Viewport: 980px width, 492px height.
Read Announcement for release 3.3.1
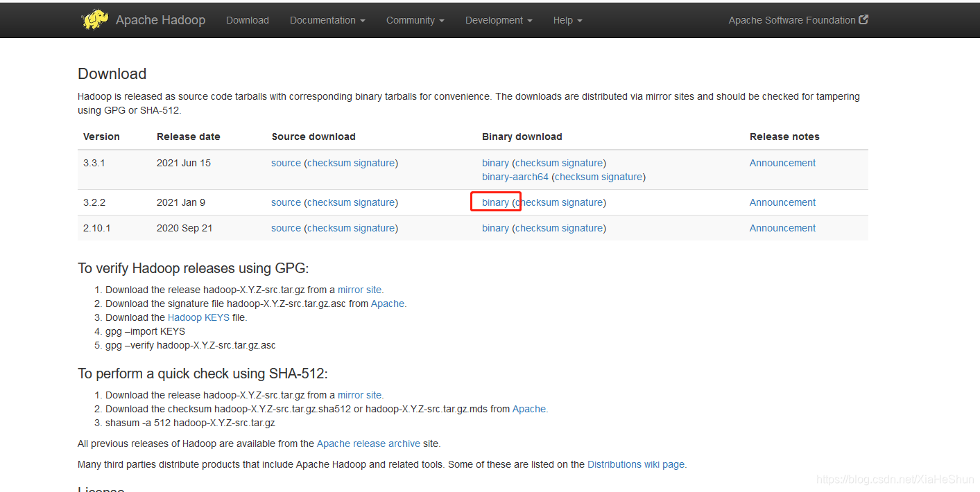pyautogui.click(x=782, y=163)
